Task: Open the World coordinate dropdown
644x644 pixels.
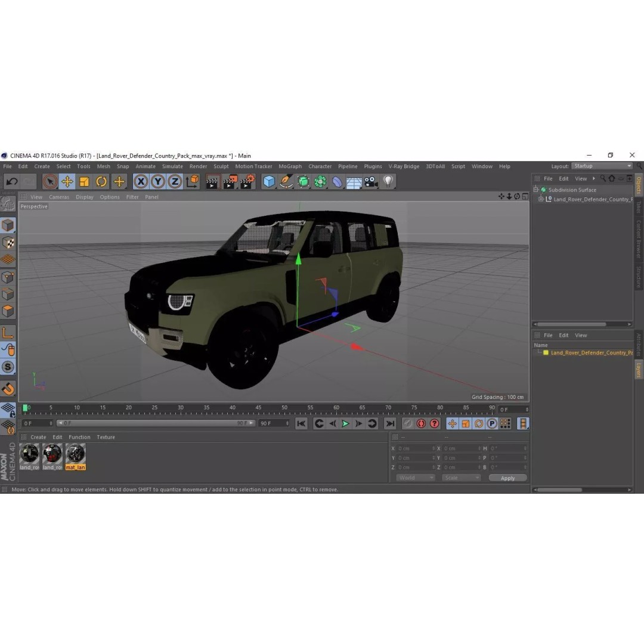Action: tap(415, 478)
